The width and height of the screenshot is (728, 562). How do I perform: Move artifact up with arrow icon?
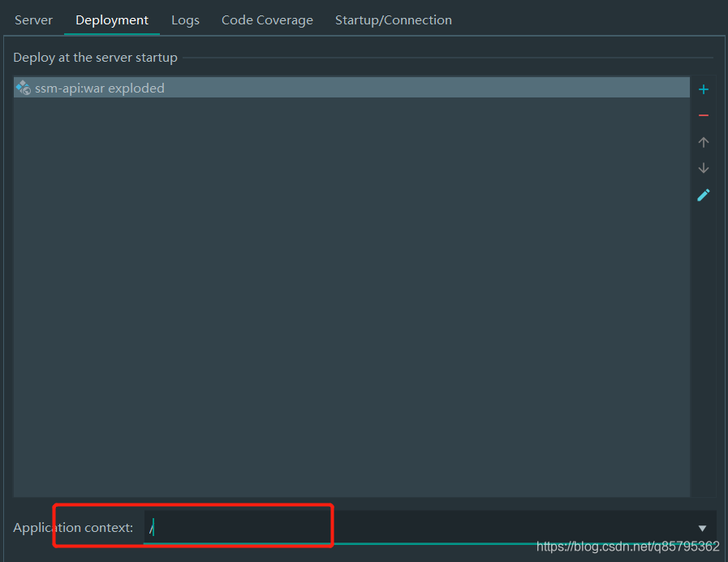[x=704, y=142]
